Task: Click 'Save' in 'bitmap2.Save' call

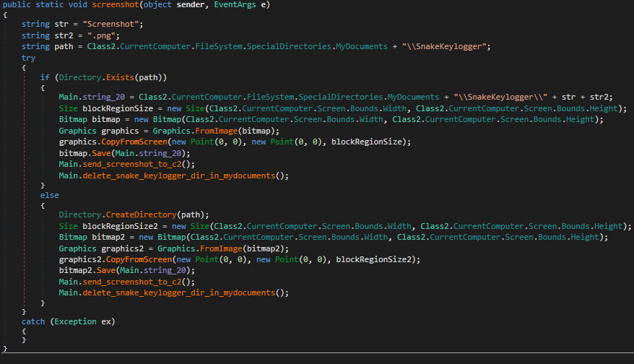Action: tap(106, 270)
